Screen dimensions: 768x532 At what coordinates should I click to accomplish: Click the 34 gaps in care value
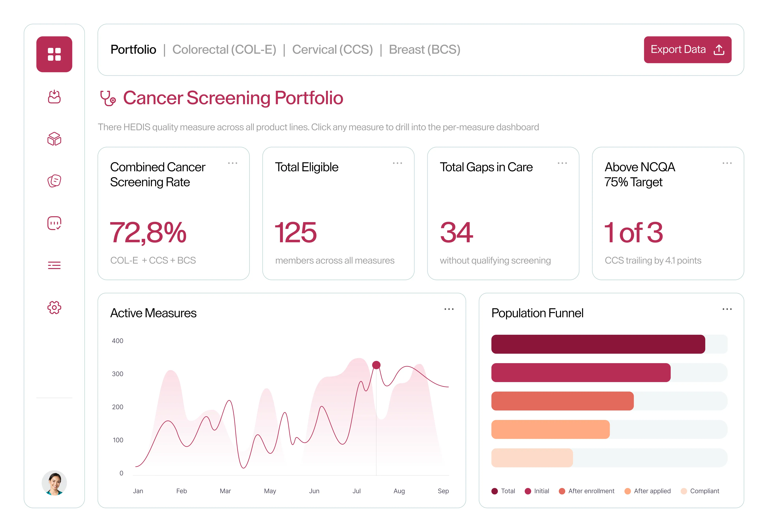(457, 233)
